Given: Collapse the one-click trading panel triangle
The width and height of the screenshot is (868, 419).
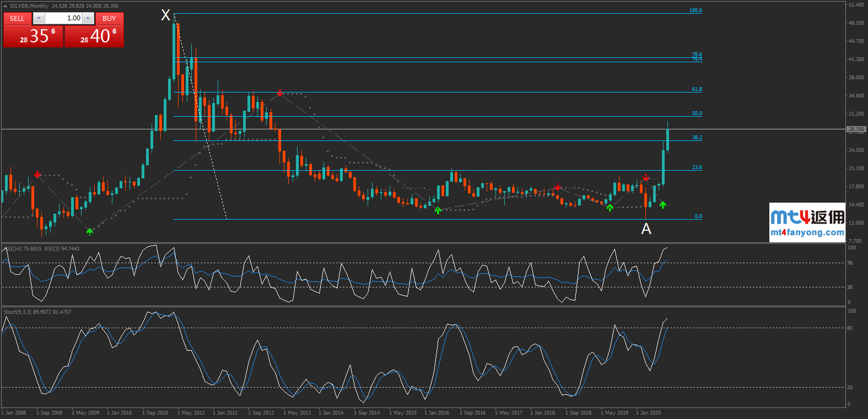Looking at the screenshot, I should (x=5, y=6).
